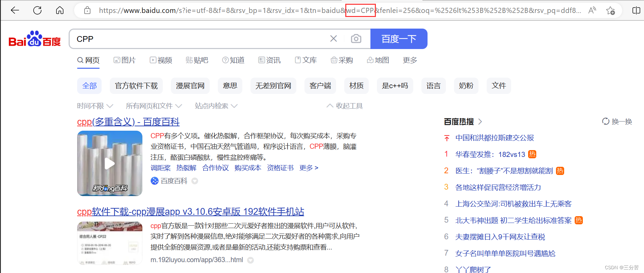Click the Baidu logo
Viewport: 644px width, 273px height.
coord(35,39)
